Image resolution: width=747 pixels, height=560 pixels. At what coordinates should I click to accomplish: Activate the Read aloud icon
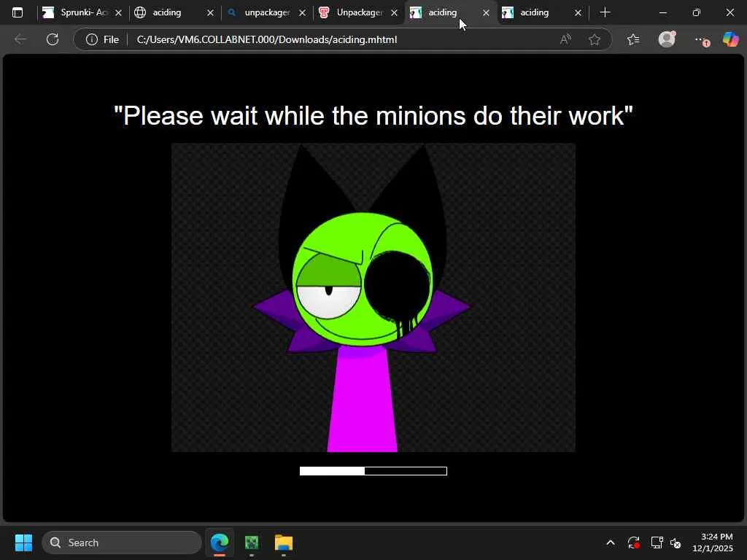[x=565, y=39]
